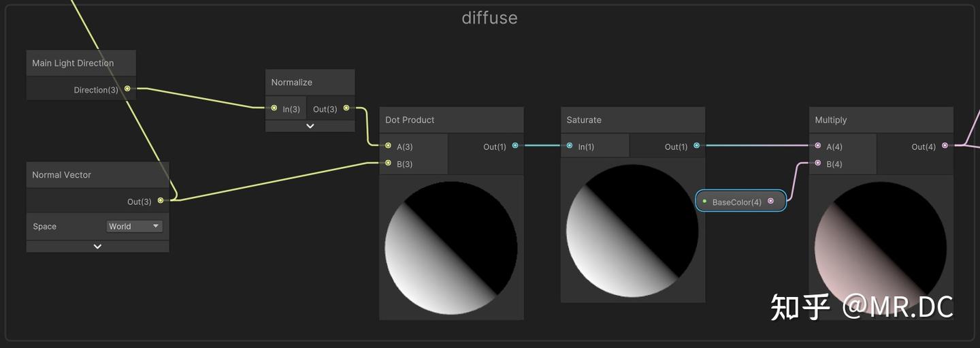Click A(4) input port on Multiply node
This screenshot has width=980, height=348.
[818, 145]
